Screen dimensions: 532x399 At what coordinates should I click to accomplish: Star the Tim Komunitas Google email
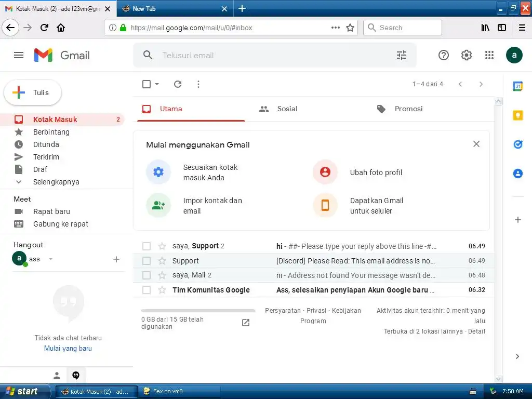click(162, 290)
